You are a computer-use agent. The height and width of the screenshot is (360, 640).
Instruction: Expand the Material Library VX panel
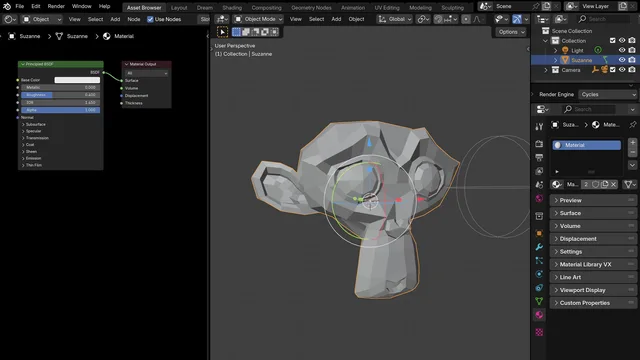pos(593,264)
